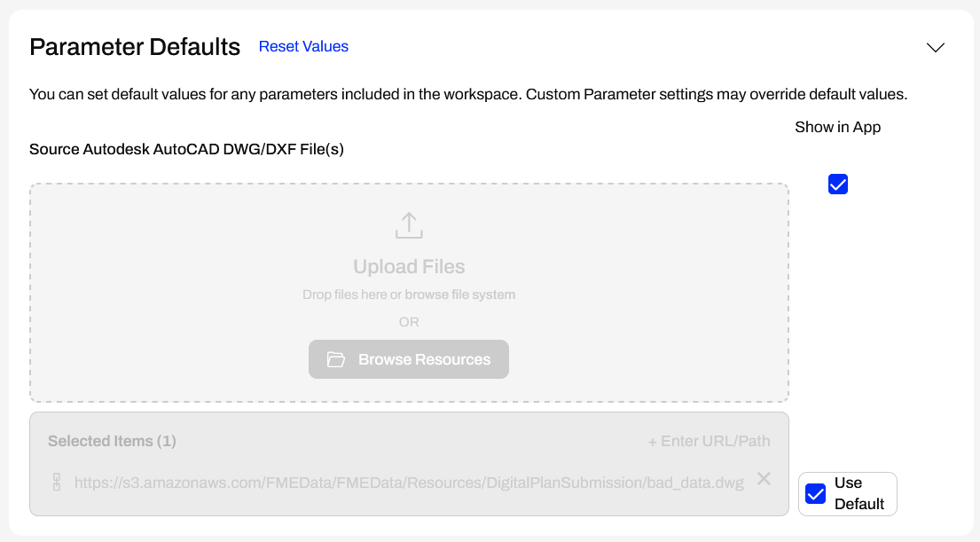980x542 pixels.
Task: Click the Source Autodesk AutoCAD DWG/DXF label
Action: [x=186, y=149]
